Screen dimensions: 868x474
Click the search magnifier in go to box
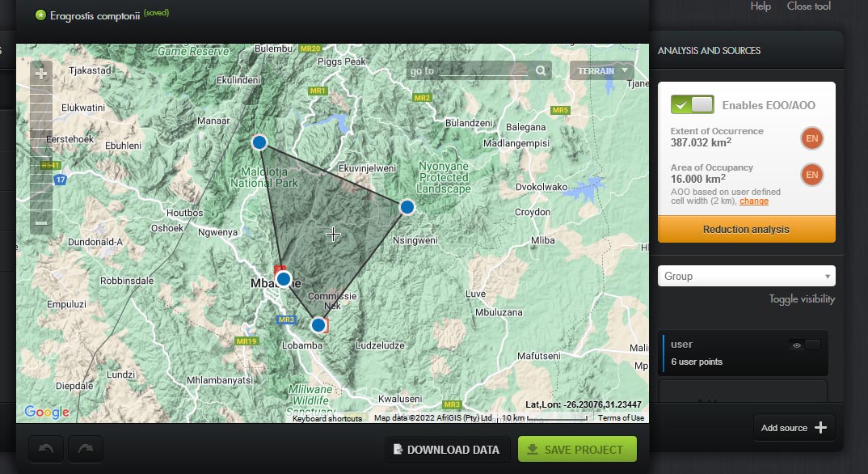pyautogui.click(x=541, y=70)
